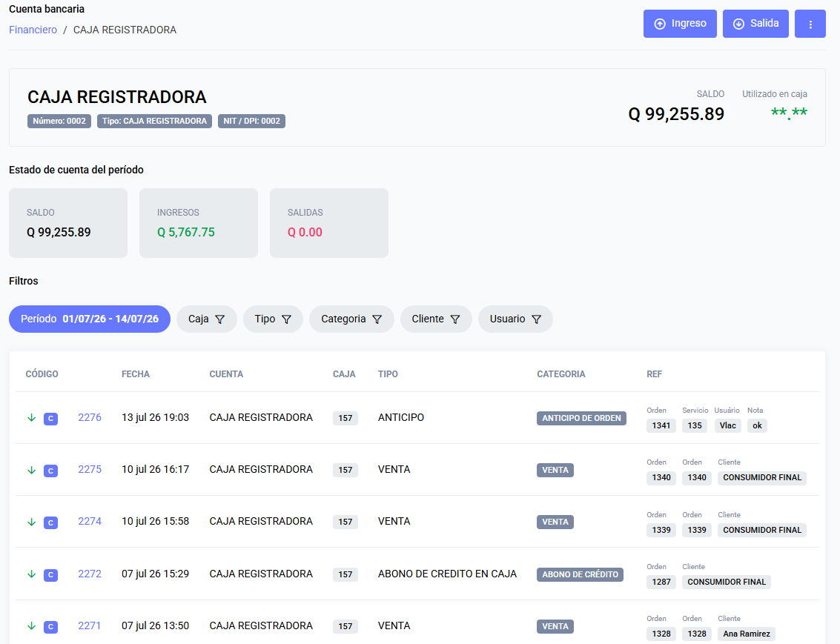This screenshot has height=644, width=840.
Task: Open the Caja filter dropdown
Action: (x=206, y=319)
